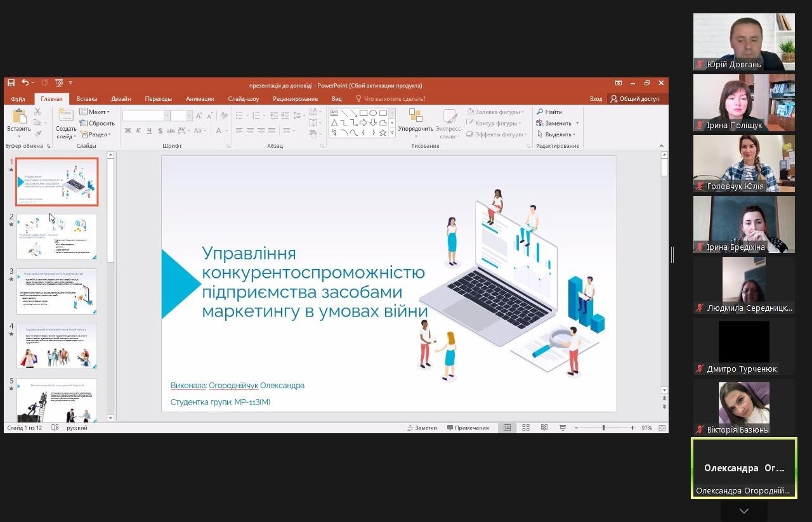Open the Вставка ribbon tab

[87, 99]
